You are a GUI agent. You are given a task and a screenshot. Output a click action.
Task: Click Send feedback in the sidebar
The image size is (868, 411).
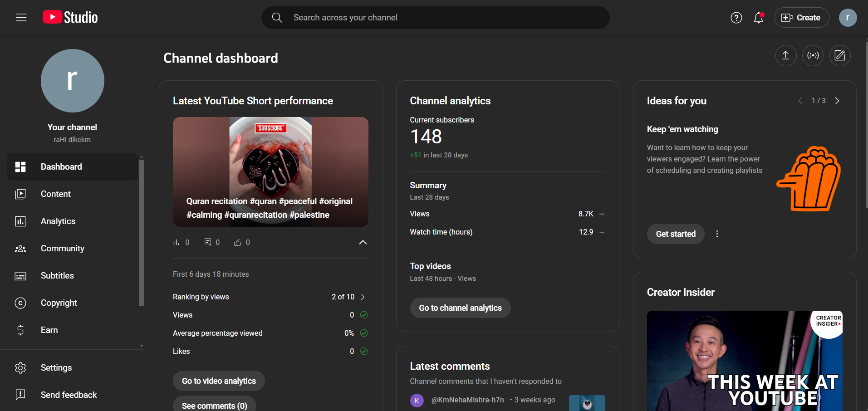tap(73, 395)
